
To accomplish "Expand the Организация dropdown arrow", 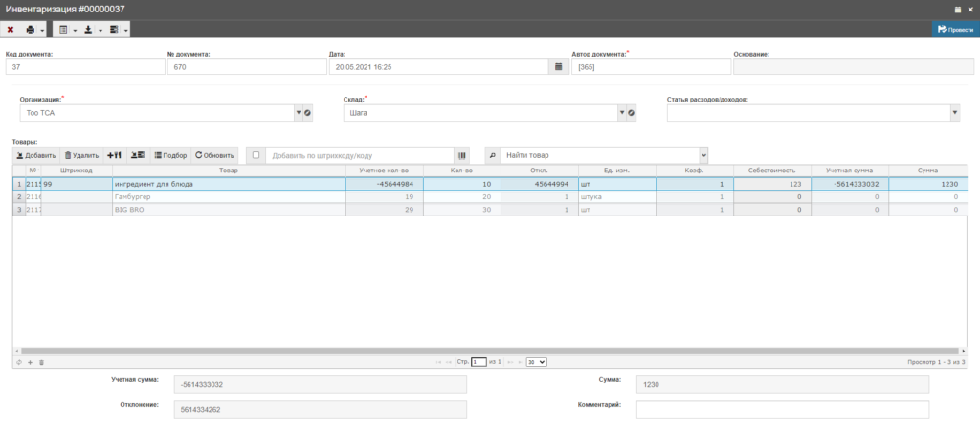I will coord(298,113).
